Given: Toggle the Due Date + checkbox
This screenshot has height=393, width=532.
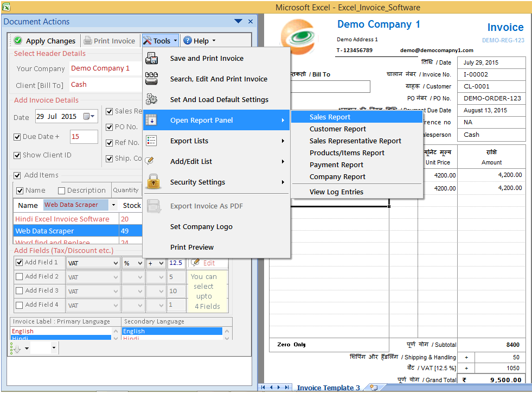Looking at the screenshot, I should pyautogui.click(x=17, y=136).
